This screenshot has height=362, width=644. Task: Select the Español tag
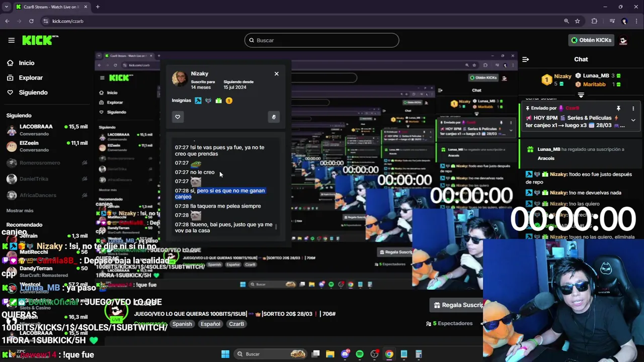click(x=210, y=324)
